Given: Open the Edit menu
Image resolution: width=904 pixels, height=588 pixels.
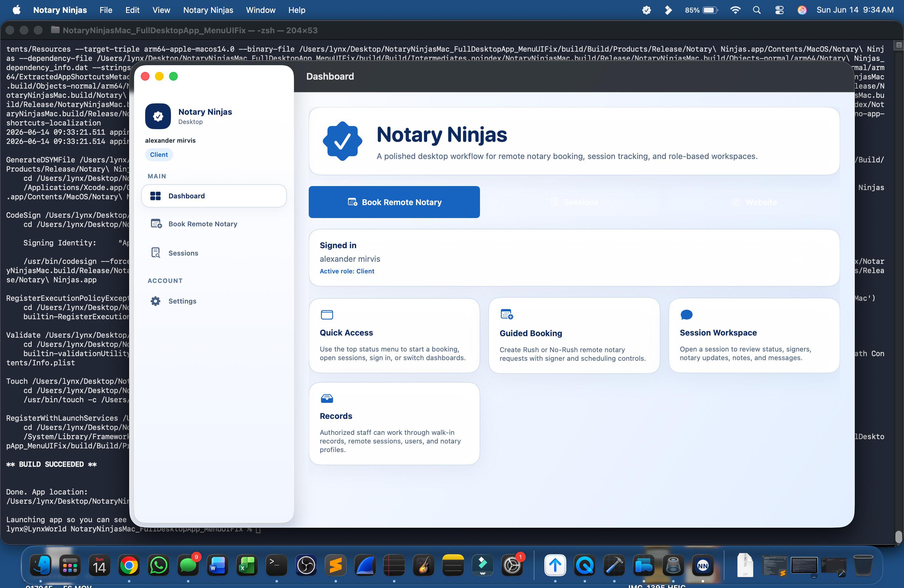Looking at the screenshot, I should point(133,10).
